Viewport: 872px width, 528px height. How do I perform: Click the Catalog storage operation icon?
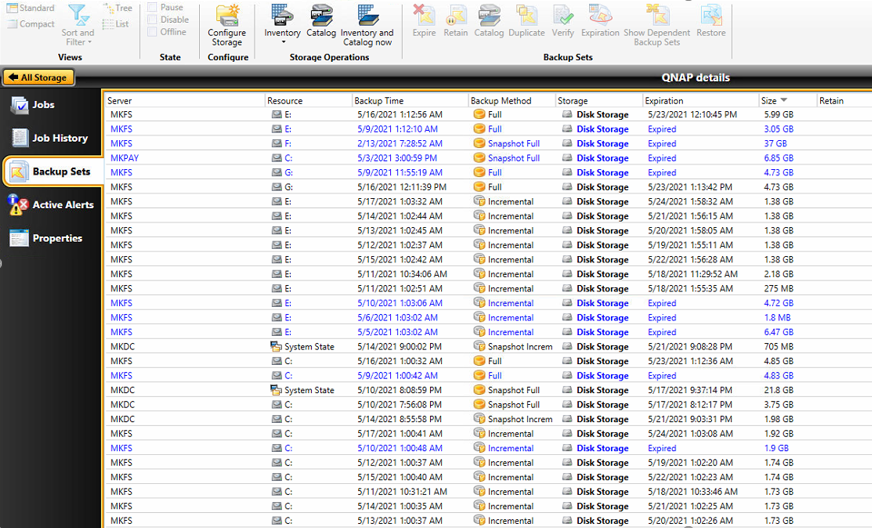tap(321, 22)
